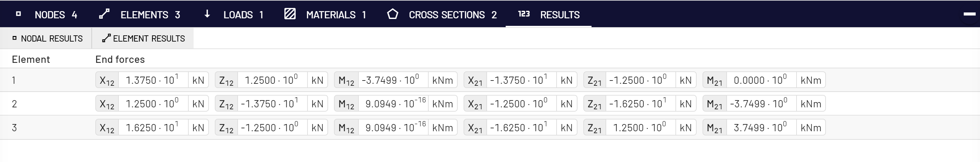Click element 1 X12 value field
Screen dimensions: 980x162
point(153,80)
